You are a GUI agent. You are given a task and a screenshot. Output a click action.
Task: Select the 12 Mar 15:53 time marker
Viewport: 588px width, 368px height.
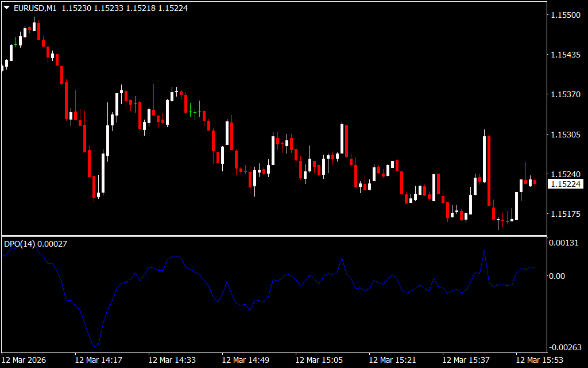(x=540, y=360)
